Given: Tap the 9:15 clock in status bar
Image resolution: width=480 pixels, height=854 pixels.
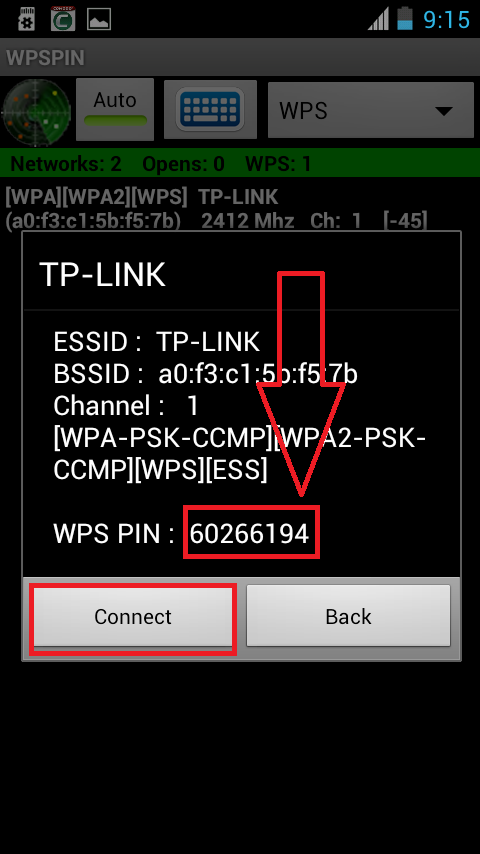Looking at the screenshot, I should pos(446,20).
